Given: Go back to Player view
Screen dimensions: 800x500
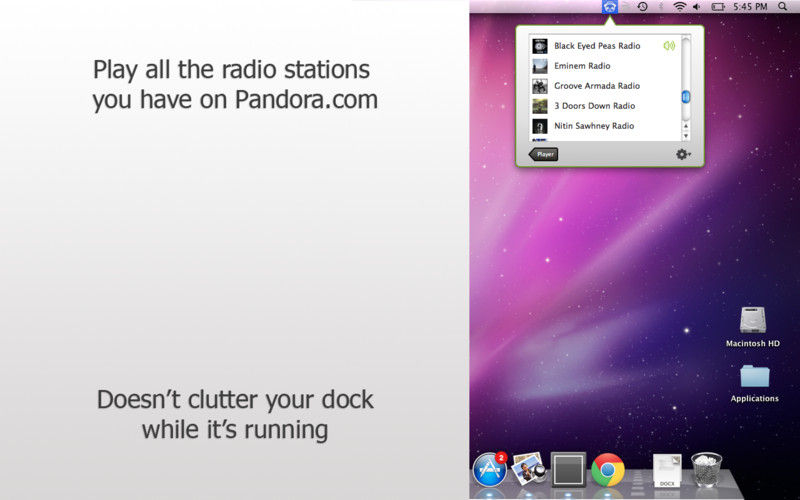Looking at the screenshot, I should click(544, 154).
